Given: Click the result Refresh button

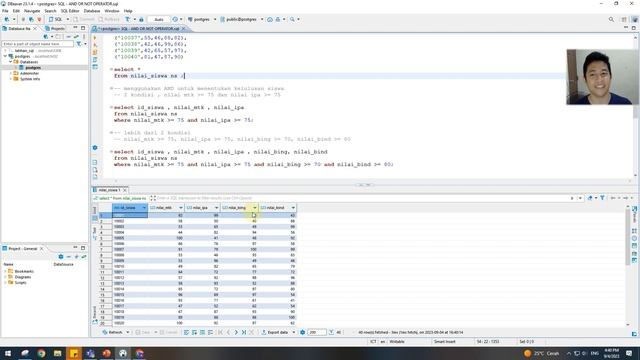Looking at the screenshot, I should (113, 333).
